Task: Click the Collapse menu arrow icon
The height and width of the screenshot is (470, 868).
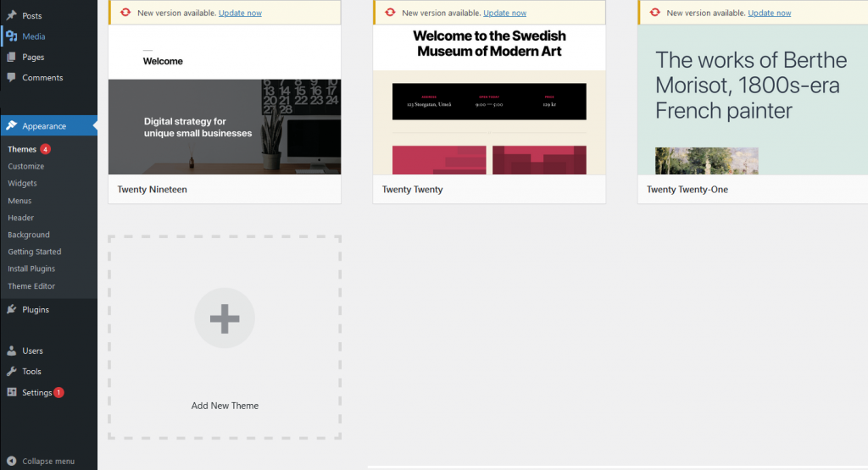Action: (x=11, y=461)
